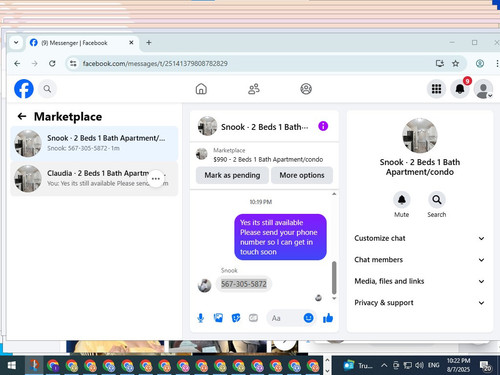500x375 pixels.
Task: Open emoji picker in message box
Action: coord(308,318)
